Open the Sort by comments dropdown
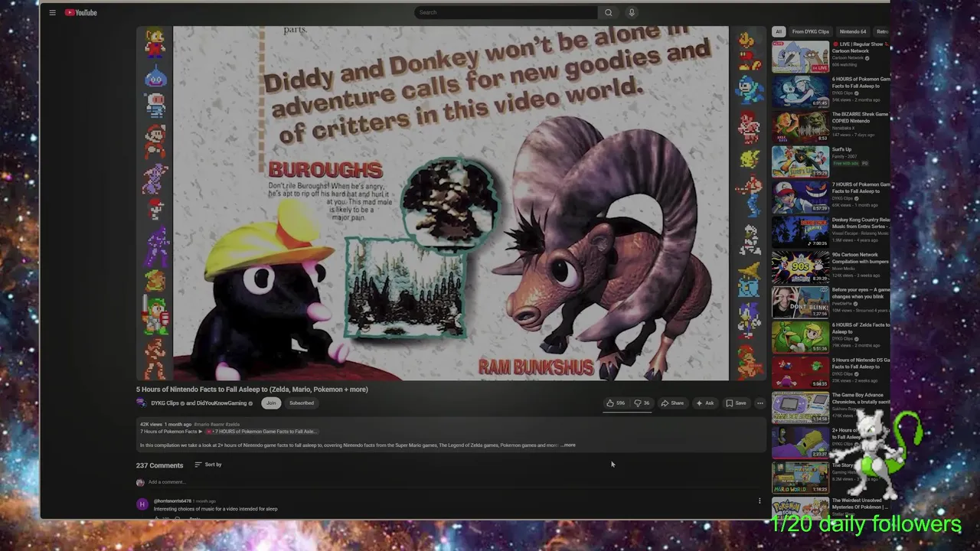The width and height of the screenshot is (980, 551). (x=207, y=465)
